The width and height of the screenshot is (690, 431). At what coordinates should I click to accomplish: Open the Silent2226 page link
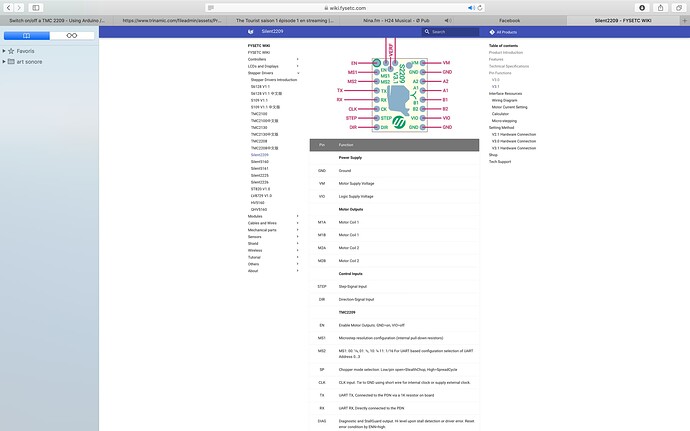(260, 182)
